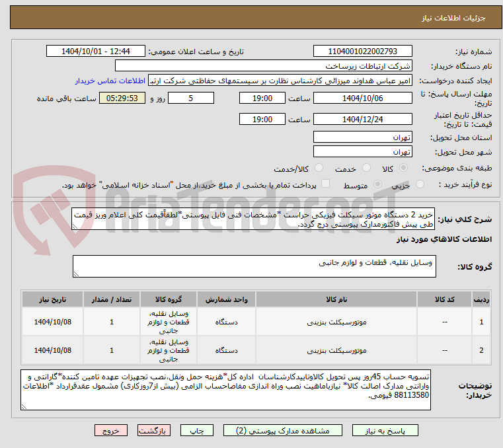Screen dimensions: 503x448
Task: Select the 'جزیی' purchase type radio
Action: coord(420,184)
